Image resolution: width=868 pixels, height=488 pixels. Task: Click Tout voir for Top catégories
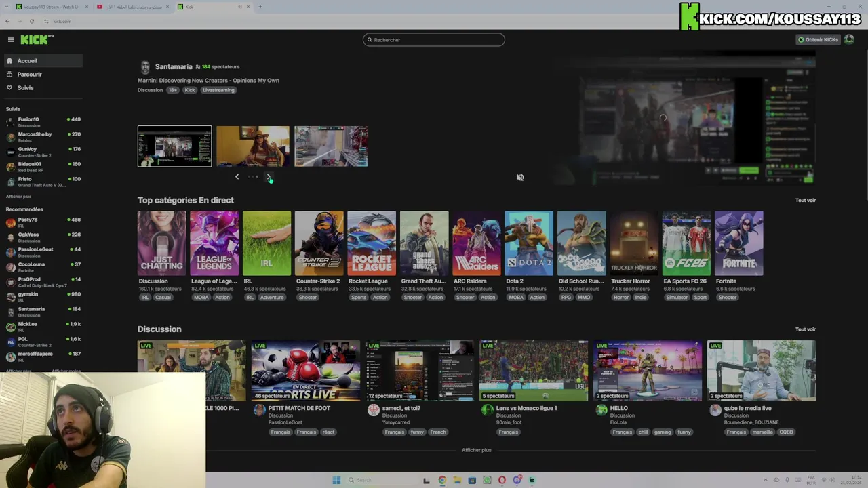coord(805,201)
